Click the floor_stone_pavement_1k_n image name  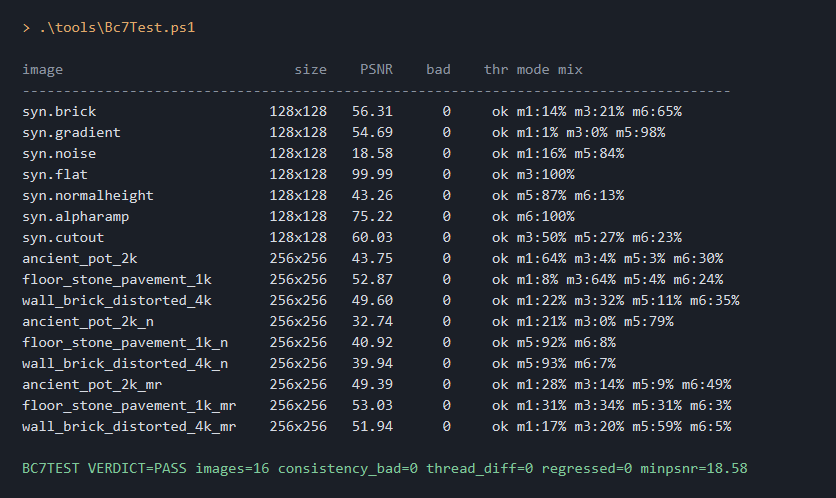(x=125, y=342)
